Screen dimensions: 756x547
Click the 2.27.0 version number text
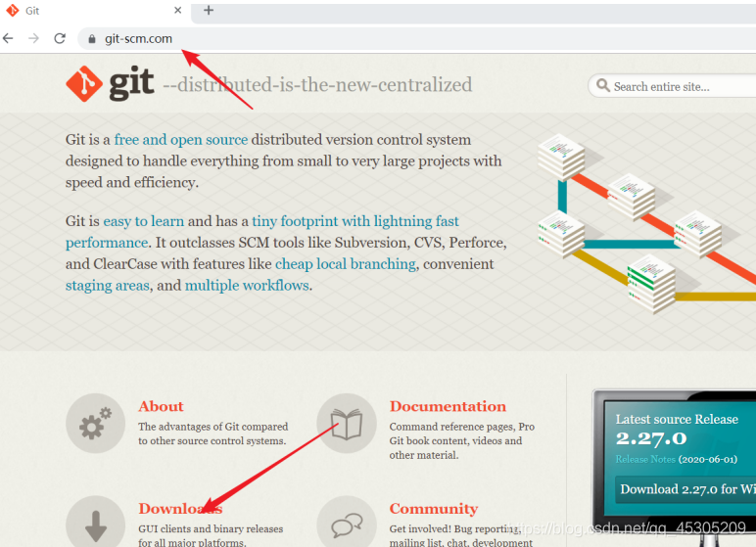click(x=651, y=438)
